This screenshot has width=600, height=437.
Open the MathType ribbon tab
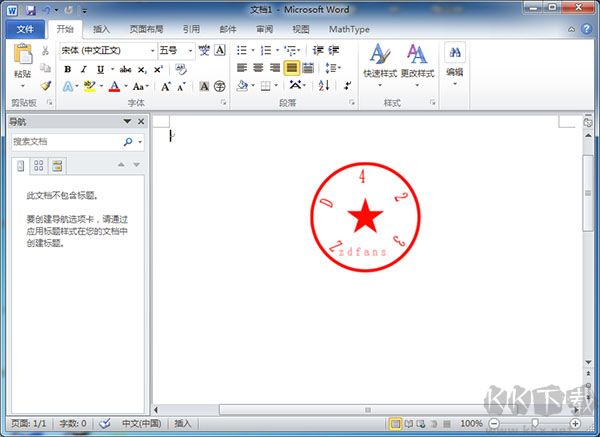348,30
